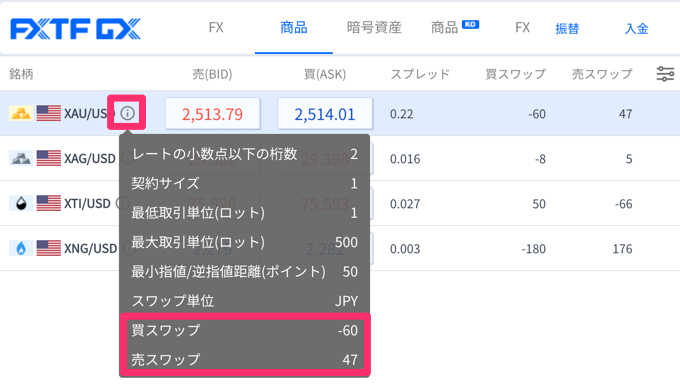Click the FXTF GX logo

tap(76, 29)
